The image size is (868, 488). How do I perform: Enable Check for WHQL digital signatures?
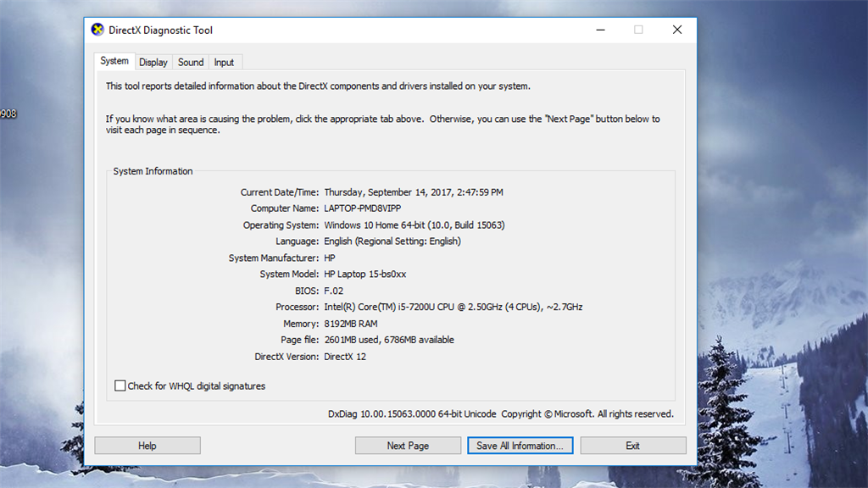pyautogui.click(x=120, y=385)
